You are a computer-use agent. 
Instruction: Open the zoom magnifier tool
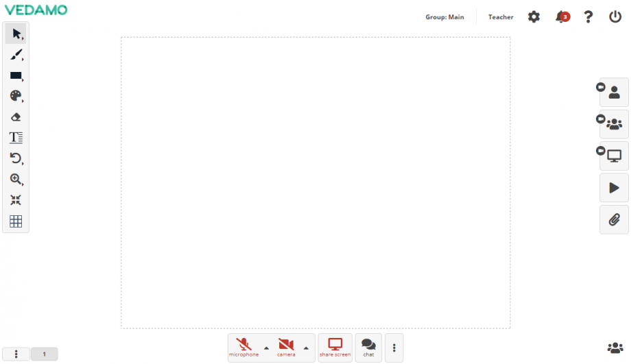[16, 180]
